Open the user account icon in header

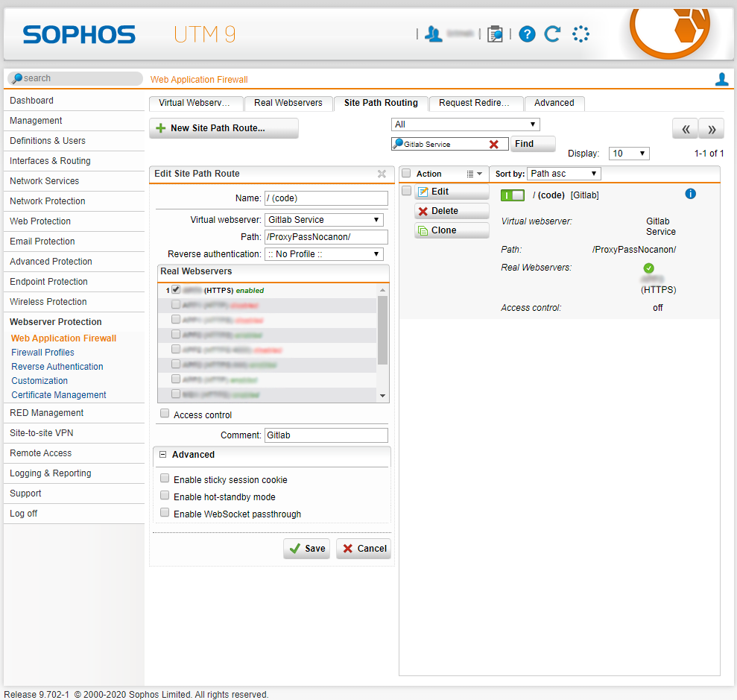click(433, 34)
